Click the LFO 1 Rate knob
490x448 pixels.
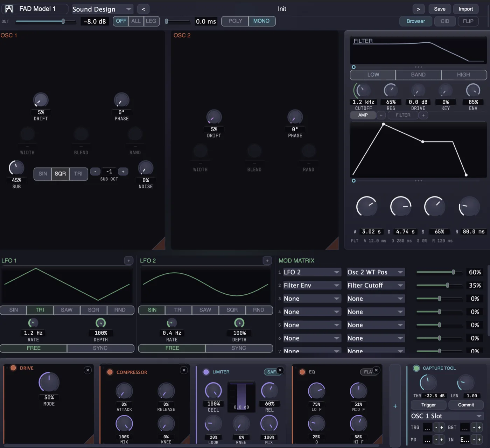coord(33,323)
